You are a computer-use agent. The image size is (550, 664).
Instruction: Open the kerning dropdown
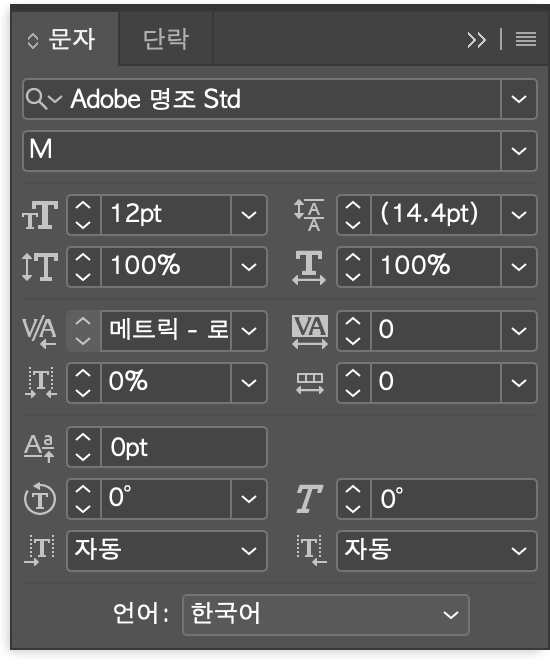tap(249, 331)
